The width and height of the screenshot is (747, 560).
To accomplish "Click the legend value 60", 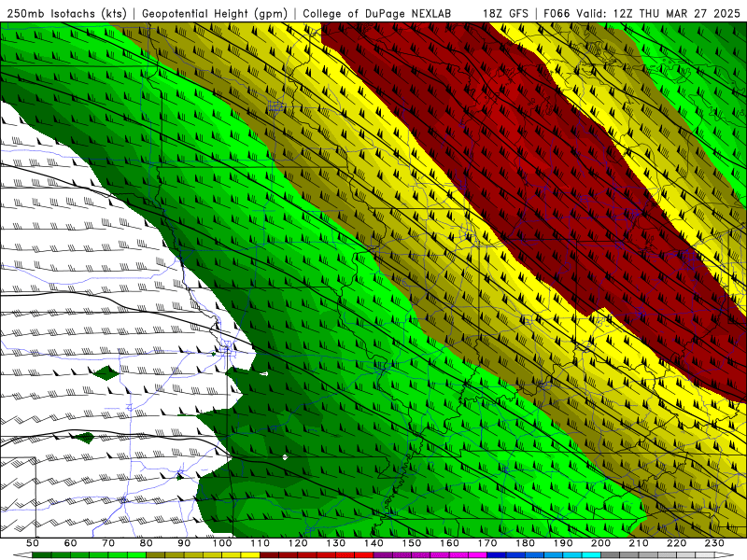I will pyautogui.click(x=70, y=543).
